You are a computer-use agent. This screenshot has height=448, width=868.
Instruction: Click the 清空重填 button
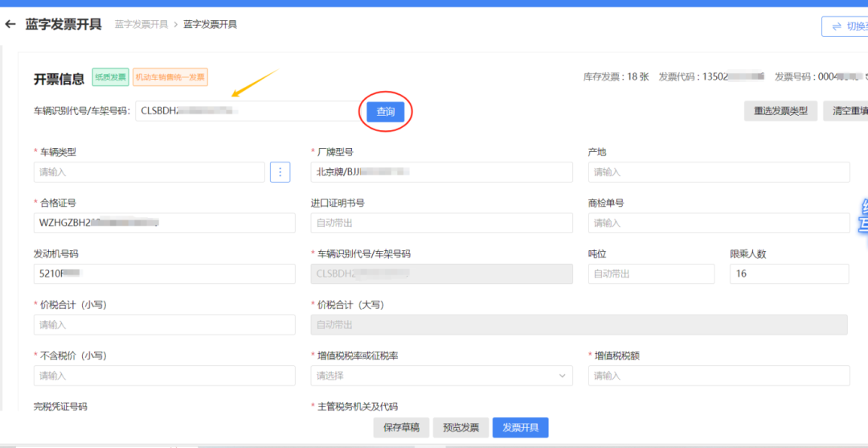(x=845, y=111)
